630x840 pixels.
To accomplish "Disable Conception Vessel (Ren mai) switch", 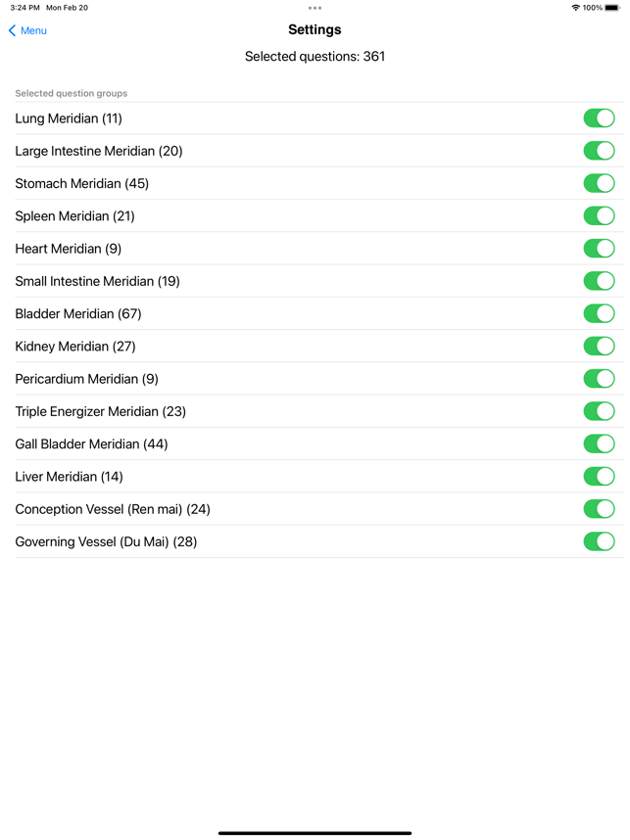I will coord(599,509).
